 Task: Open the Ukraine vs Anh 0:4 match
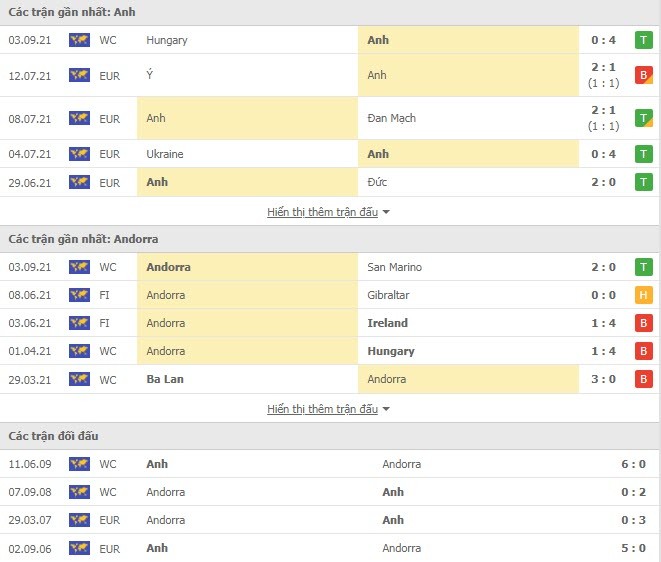[x=330, y=154]
